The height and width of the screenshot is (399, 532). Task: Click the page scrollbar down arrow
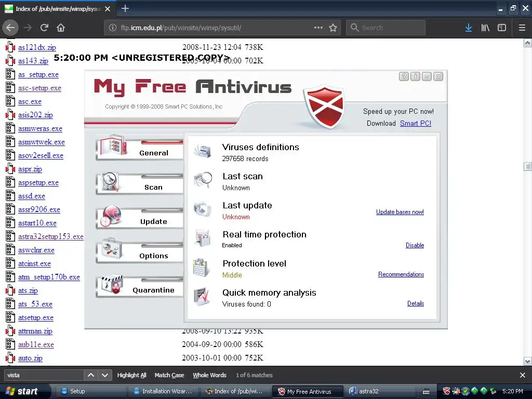[x=528, y=362]
